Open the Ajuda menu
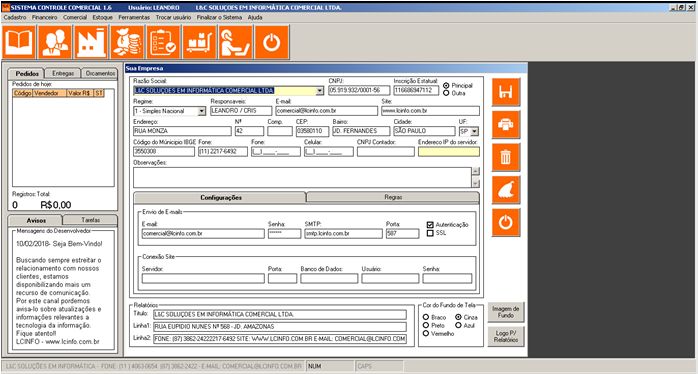Viewport: 698px width, 374px height. [255, 17]
